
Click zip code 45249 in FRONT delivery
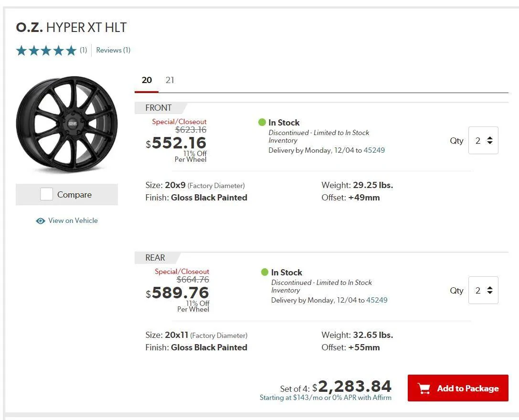374,150
